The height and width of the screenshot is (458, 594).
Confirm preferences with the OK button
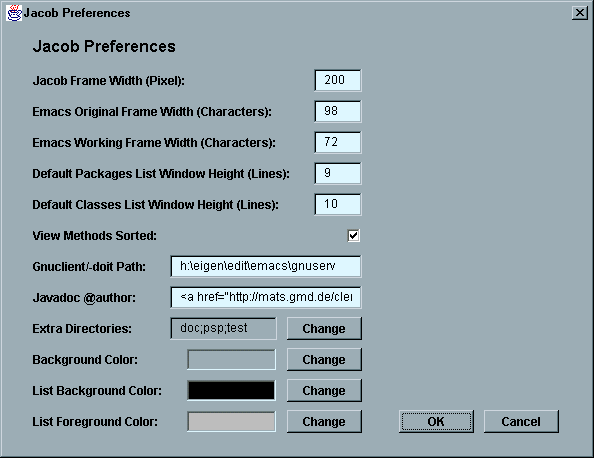click(436, 422)
